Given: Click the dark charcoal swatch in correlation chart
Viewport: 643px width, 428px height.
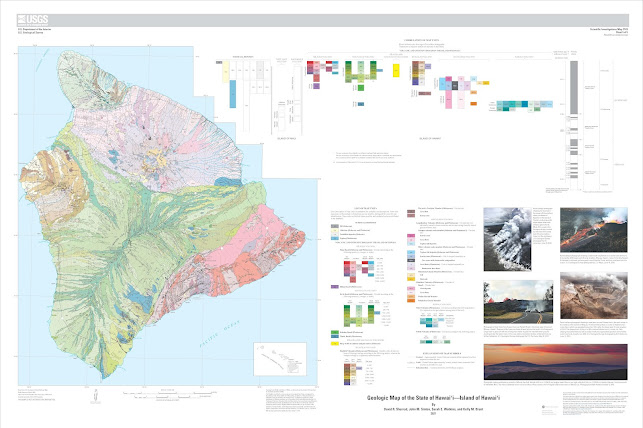Looking at the screenshot, I should [x=454, y=85].
